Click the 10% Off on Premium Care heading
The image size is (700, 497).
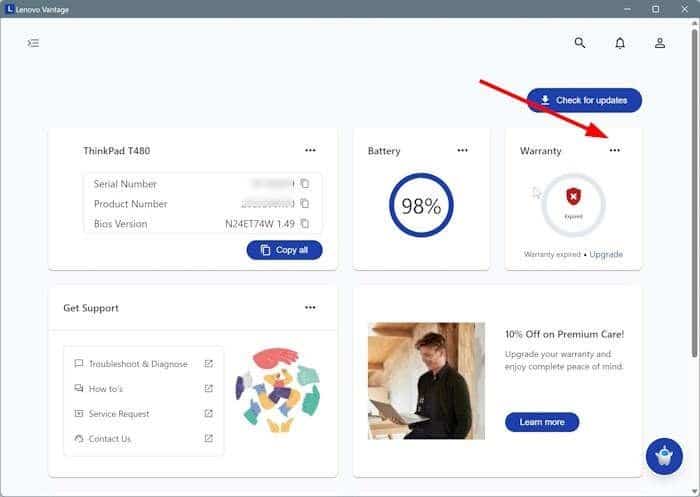pos(564,334)
